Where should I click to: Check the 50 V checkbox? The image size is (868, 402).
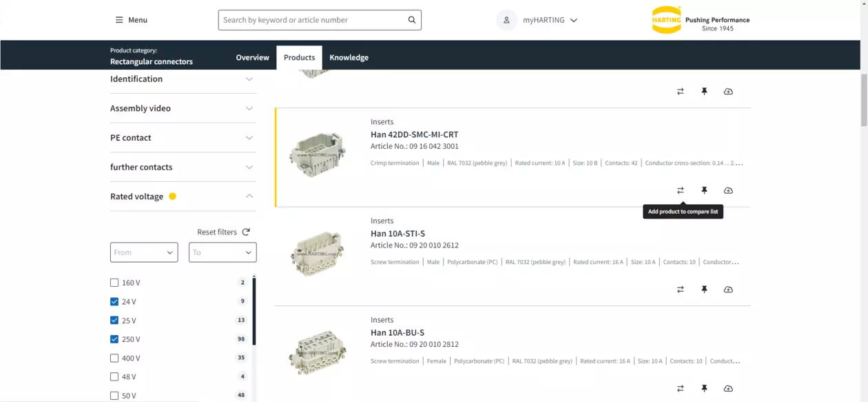(x=114, y=396)
